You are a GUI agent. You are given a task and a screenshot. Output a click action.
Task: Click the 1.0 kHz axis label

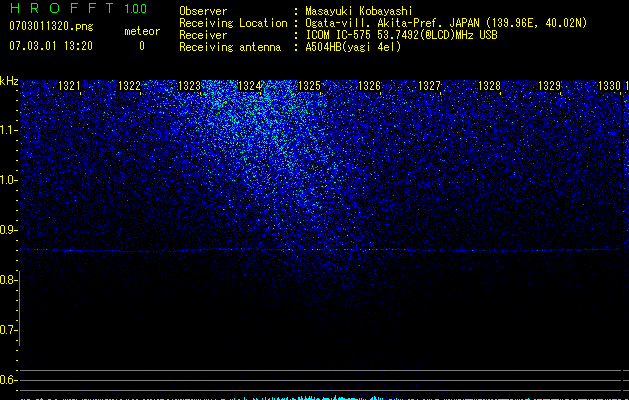point(8,180)
